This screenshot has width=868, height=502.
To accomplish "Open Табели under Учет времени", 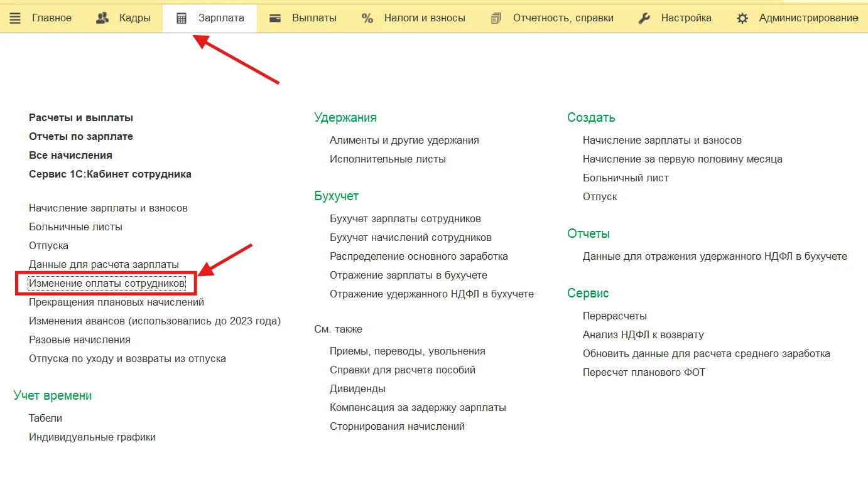I will click(x=45, y=418).
